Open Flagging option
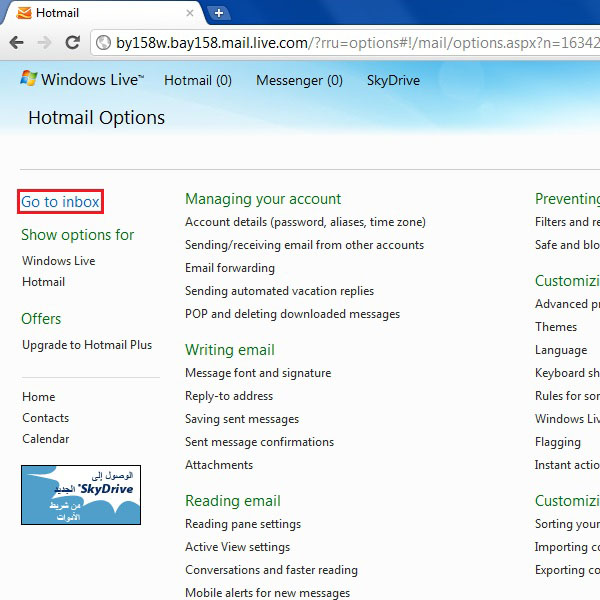 point(558,442)
